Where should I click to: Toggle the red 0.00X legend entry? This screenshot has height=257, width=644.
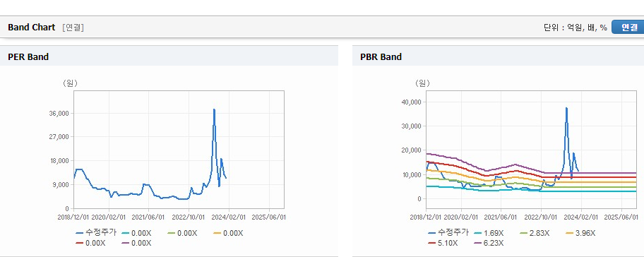91,243
